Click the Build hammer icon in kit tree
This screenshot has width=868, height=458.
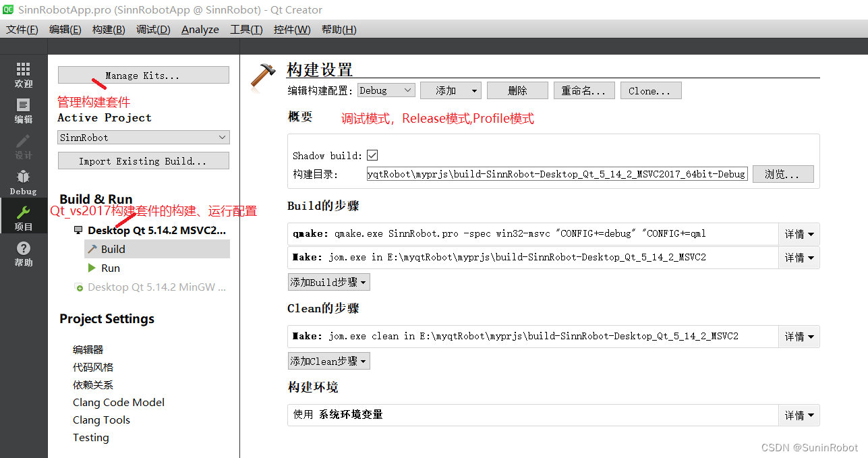(92, 249)
